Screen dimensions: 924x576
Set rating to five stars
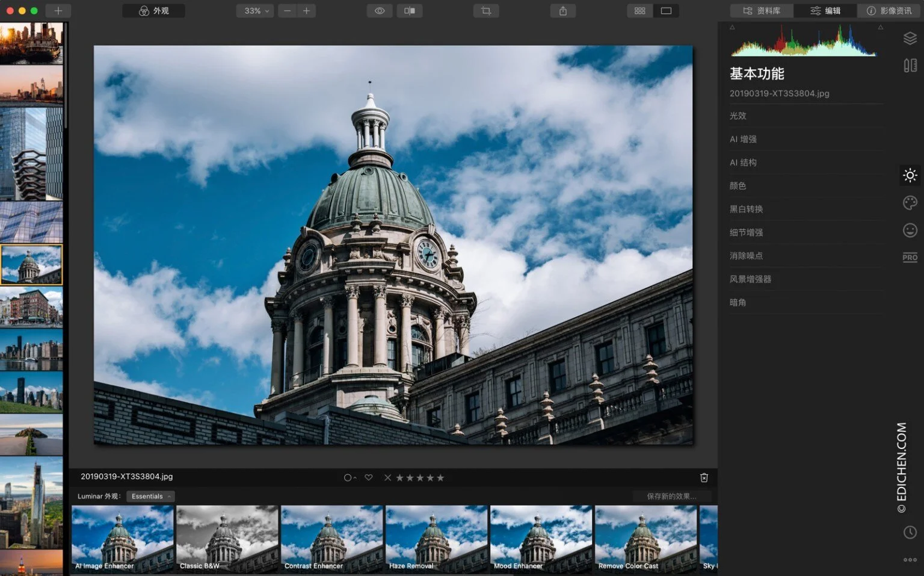point(440,478)
